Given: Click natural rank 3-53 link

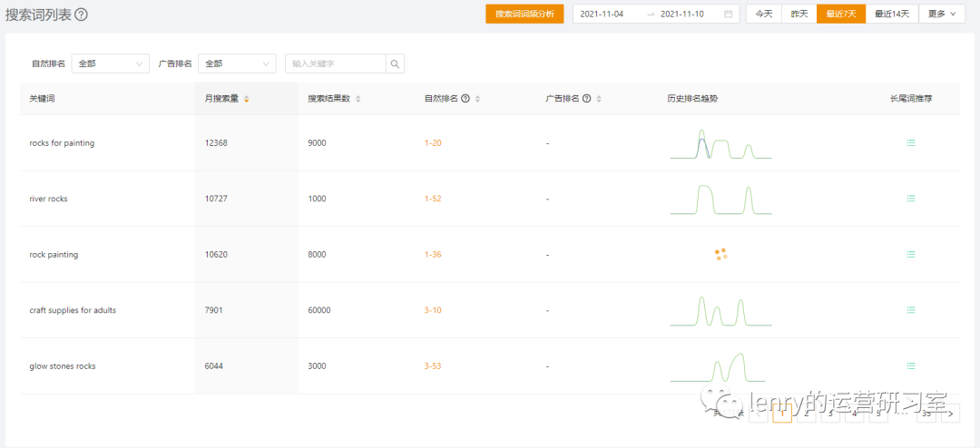Looking at the screenshot, I should (433, 365).
